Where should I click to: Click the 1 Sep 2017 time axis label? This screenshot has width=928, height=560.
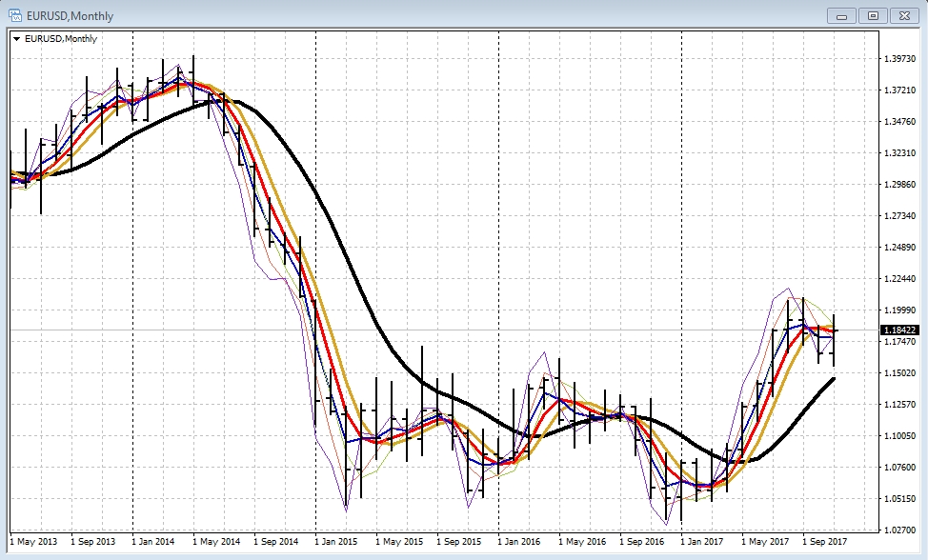tap(825, 542)
